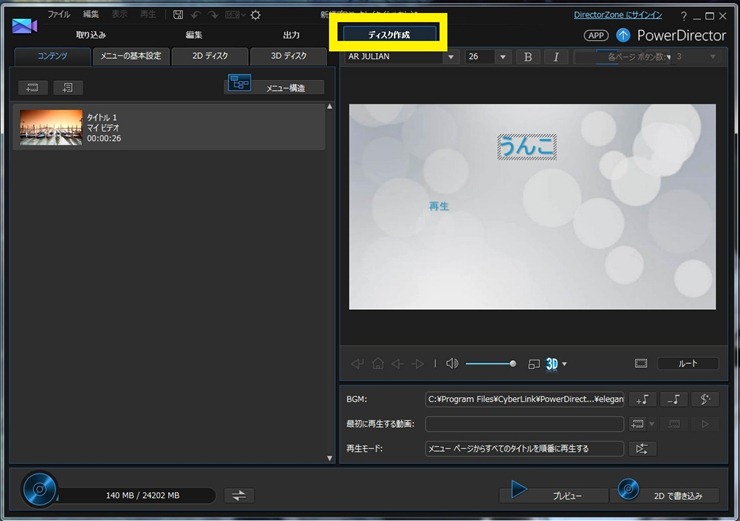This screenshot has height=521, width=740.
Task: Toggle italic text formatting
Action: (x=556, y=57)
